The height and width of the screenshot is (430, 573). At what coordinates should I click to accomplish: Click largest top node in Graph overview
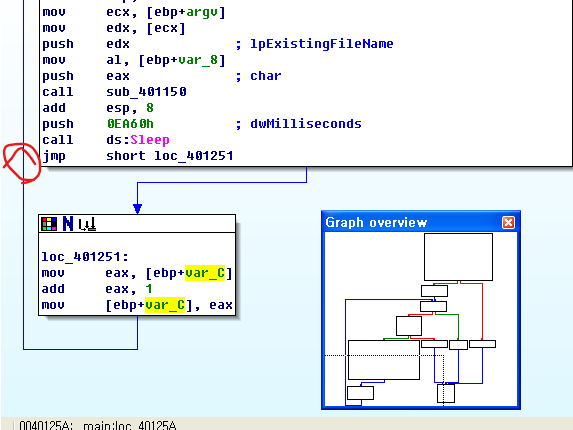pyautogui.click(x=458, y=257)
